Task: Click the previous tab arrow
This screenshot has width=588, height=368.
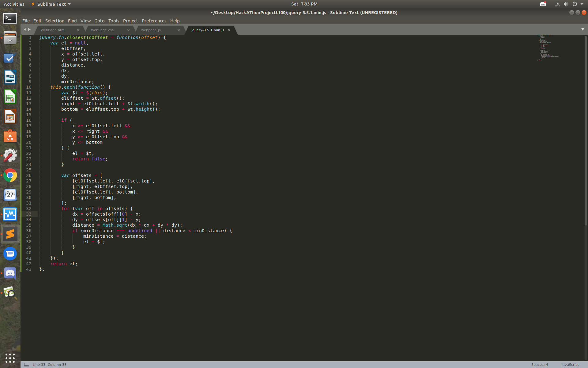Action: click(25, 29)
